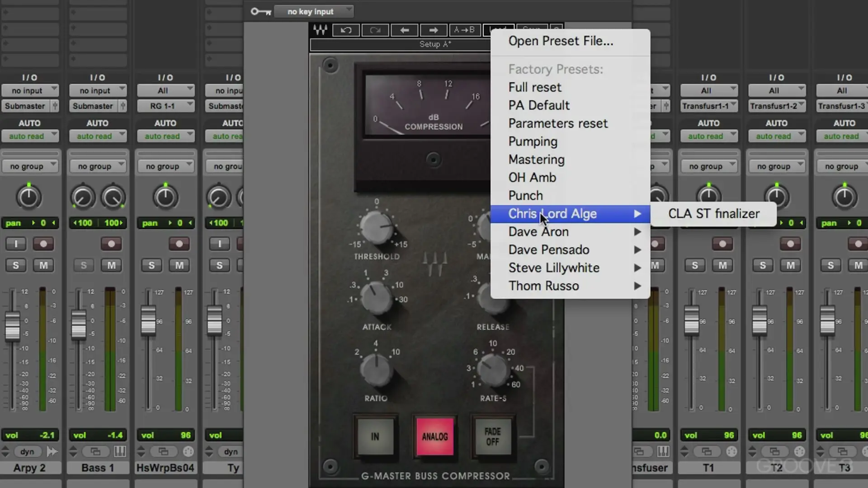
Task: Toggle the FADE OFF button
Action: 493,436
